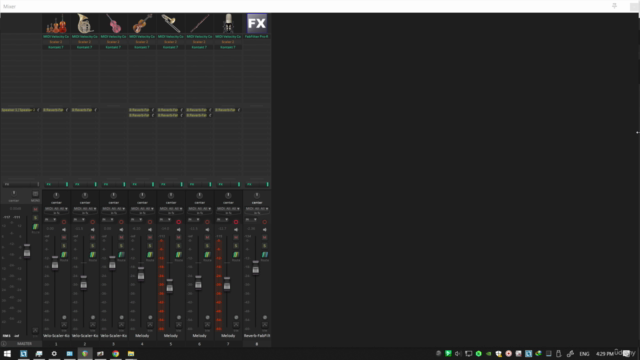
Task: Click channel 4 input monitor speaker icon
Action: pos(150,229)
